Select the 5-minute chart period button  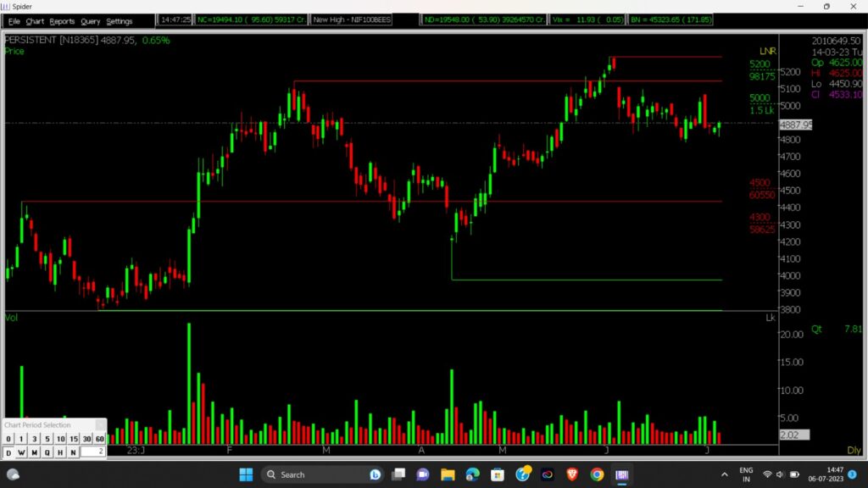pyautogui.click(x=47, y=439)
